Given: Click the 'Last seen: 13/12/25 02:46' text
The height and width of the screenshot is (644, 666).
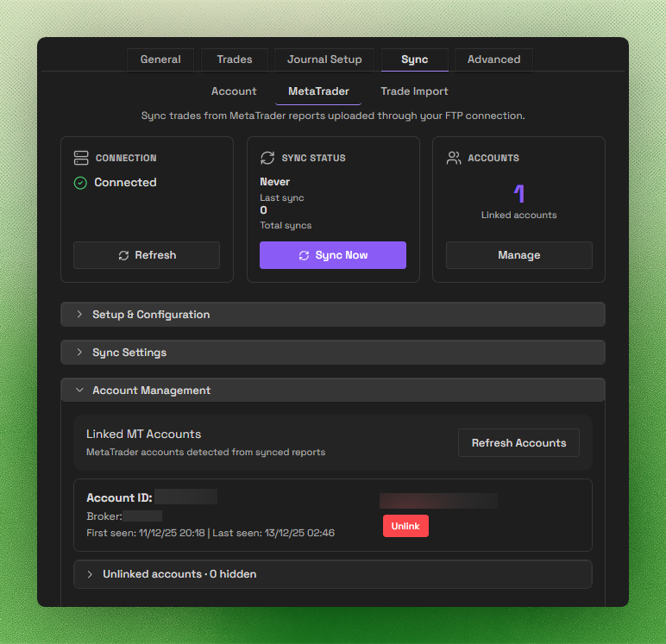Looking at the screenshot, I should coord(273,533).
